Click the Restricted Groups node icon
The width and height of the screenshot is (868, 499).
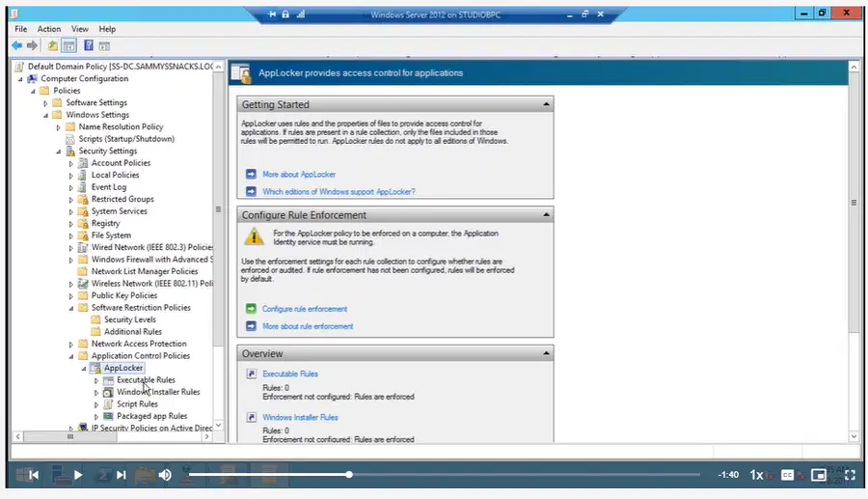pos(83,199)
